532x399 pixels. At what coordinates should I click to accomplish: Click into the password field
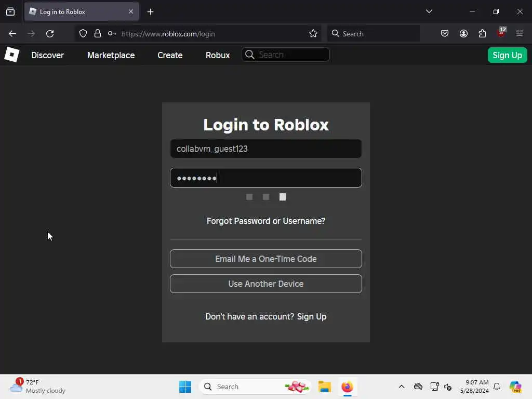[x=265, y=178]
